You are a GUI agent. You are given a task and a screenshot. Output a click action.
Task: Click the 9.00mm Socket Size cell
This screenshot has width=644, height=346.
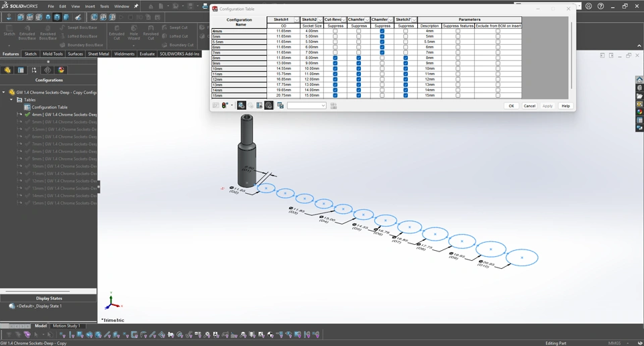pyautogui.click(x=312, y=63)
